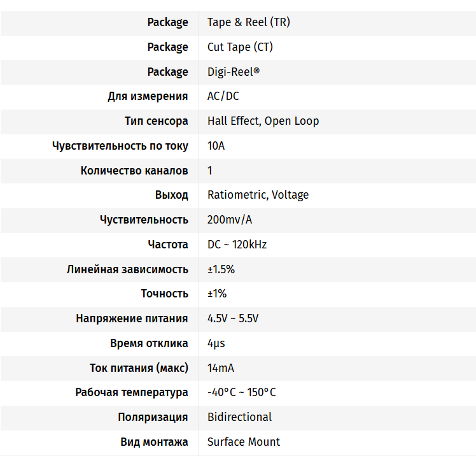Click the ±1% accuracy value
The width and height of the screenshot is (476, 456).
(x=217, y=294)
